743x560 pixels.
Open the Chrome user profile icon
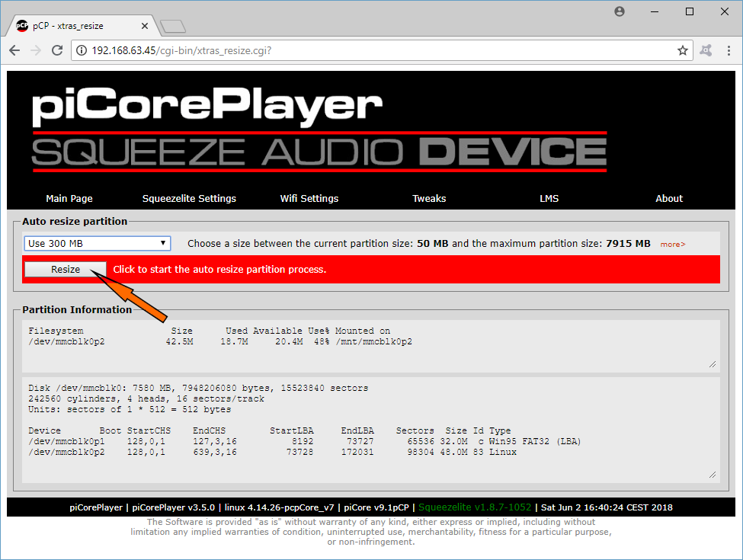(620, 11)
